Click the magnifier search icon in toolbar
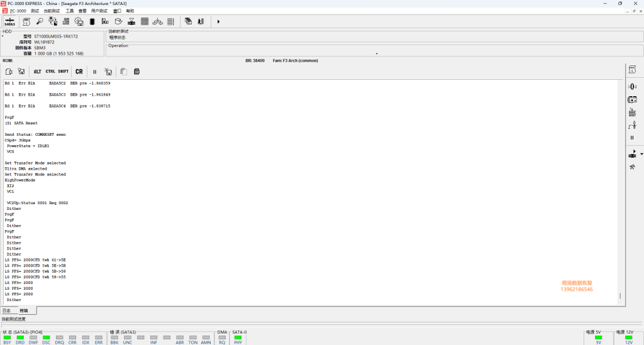The width and height of the screenshot is (644, 345). coord(40,22)
